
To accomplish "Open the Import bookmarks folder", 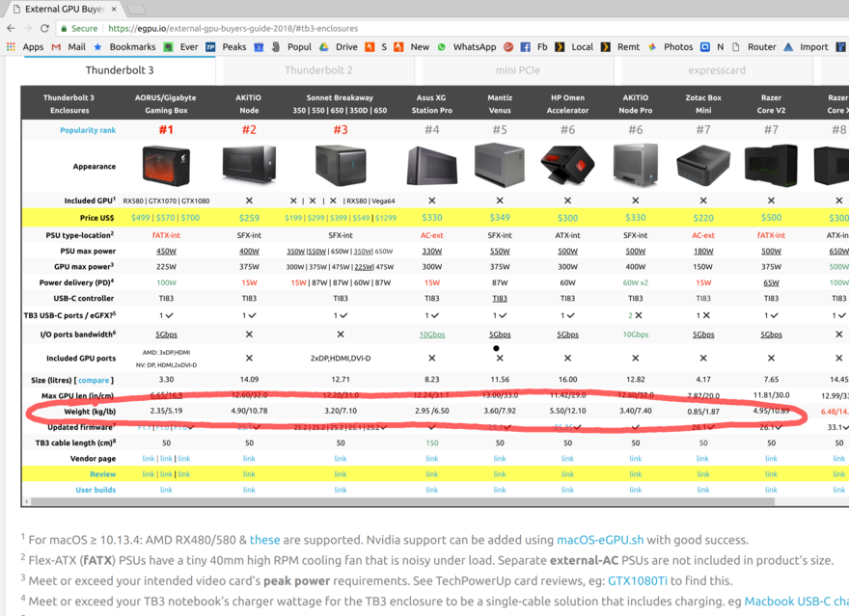I will click(x=815, y=45).
